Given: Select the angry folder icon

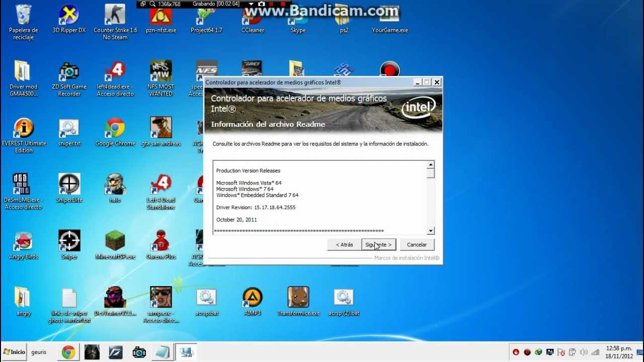Looking at the screenshot, I should point(23,302).
